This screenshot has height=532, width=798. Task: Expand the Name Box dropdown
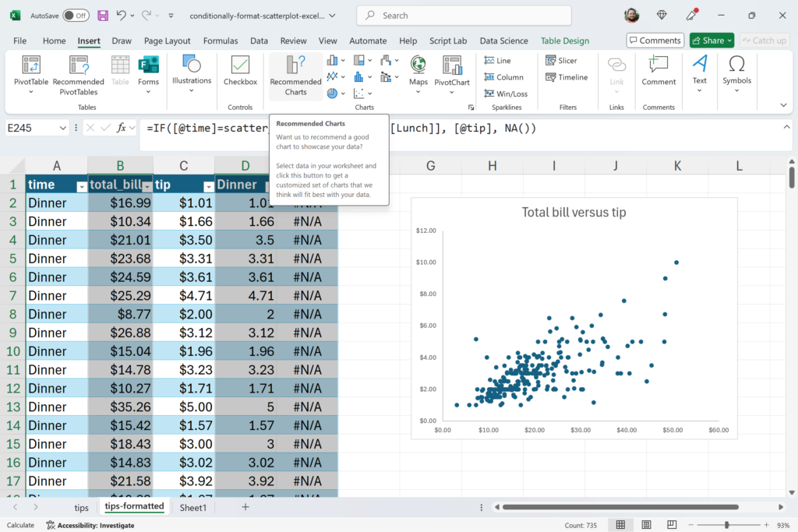pos(64,128)
